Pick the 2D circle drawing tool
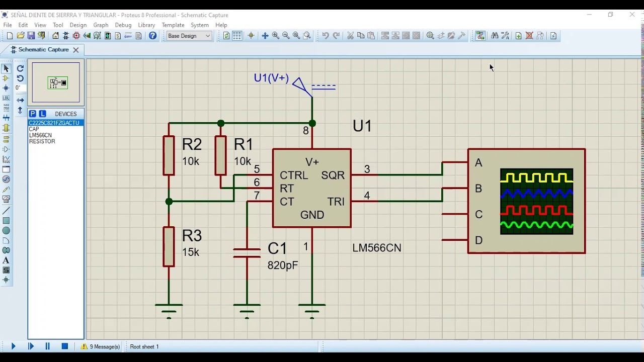This screenshot has height=362, width=644. [6, 231]
